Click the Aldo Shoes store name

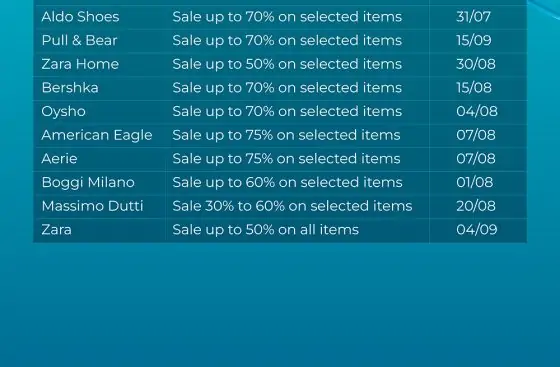(x=80, y=17)
